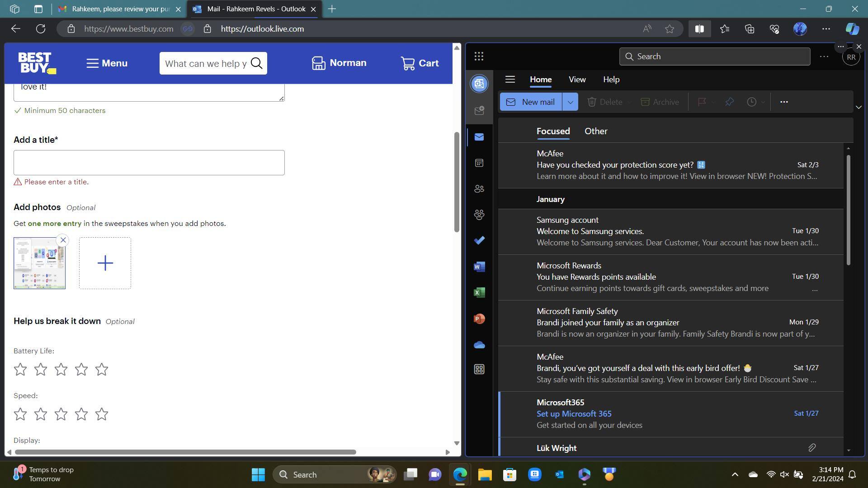Launch Word from Outlook sidebar
The height and width of the screenshot is (488, 868).
(479, 267)
